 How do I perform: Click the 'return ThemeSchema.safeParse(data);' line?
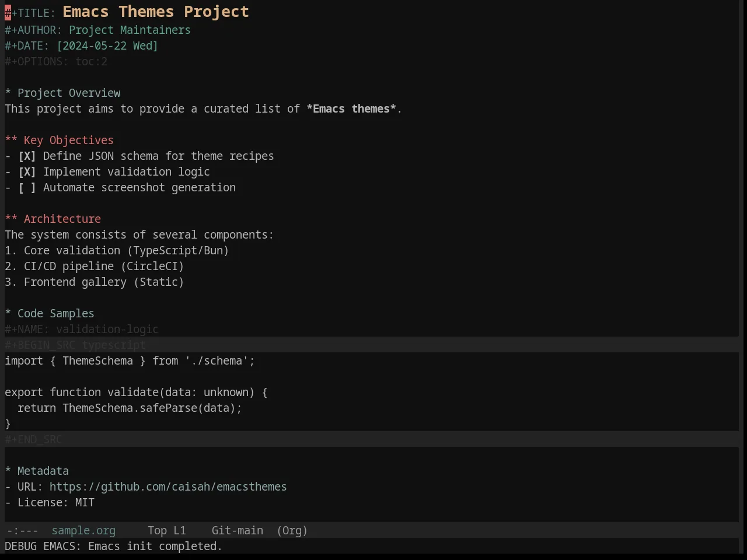(x=130, y=408)
